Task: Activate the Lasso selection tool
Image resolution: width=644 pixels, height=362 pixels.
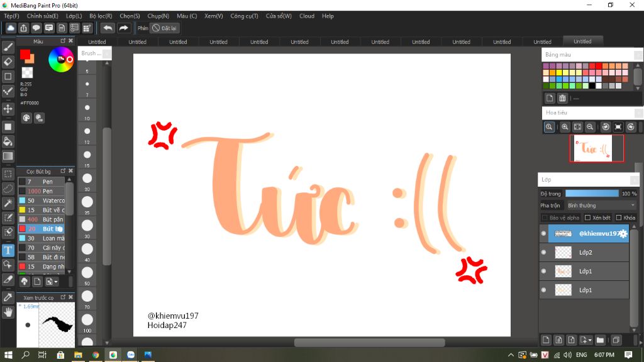Action: pos(8,189)
